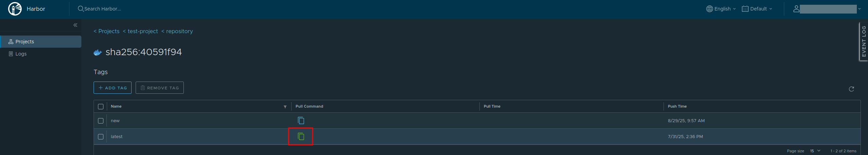Click the Harbor logo icon

(x=15, y=9)
